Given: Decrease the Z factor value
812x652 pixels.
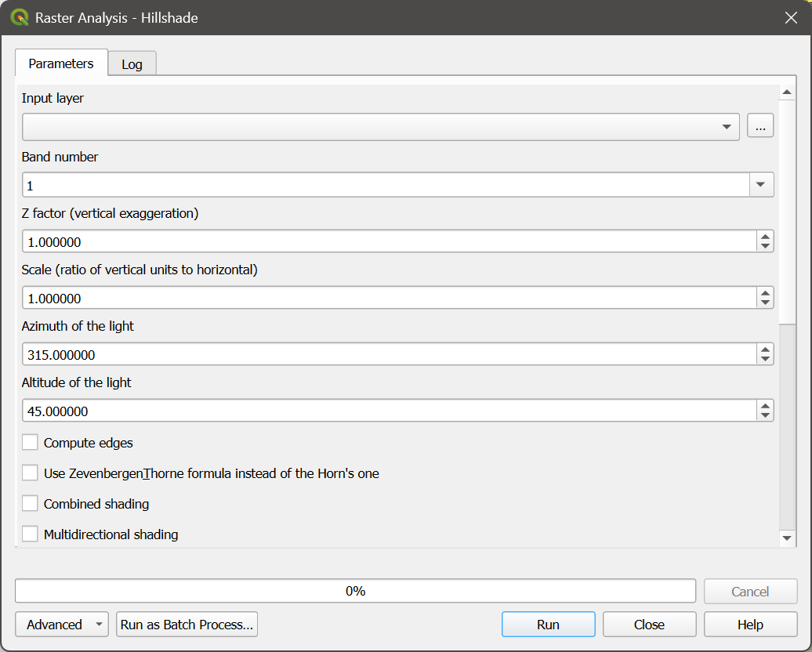Looking at the screenshot, I should click(x=766, y=246).
